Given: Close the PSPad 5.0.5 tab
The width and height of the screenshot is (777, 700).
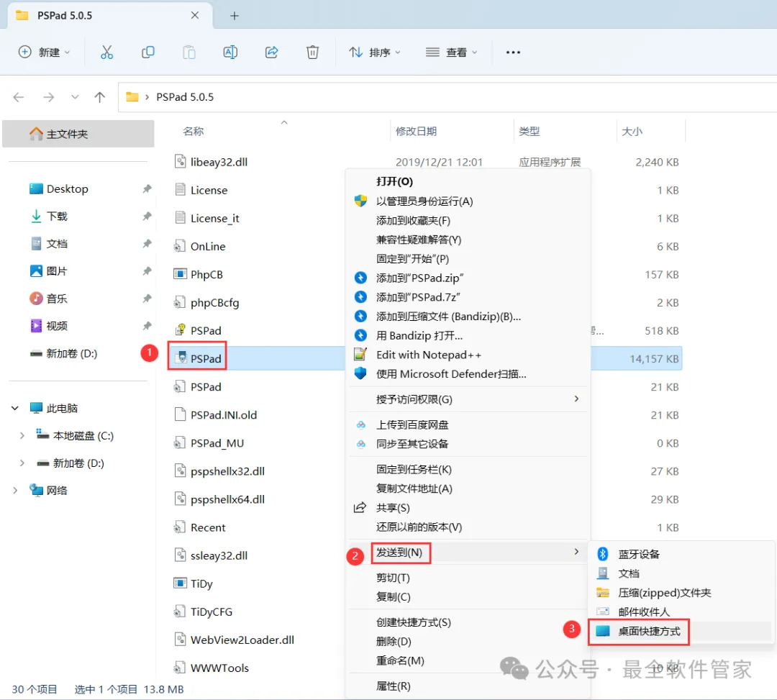Looking at the screenshot, I should click(x=195, y=15).
